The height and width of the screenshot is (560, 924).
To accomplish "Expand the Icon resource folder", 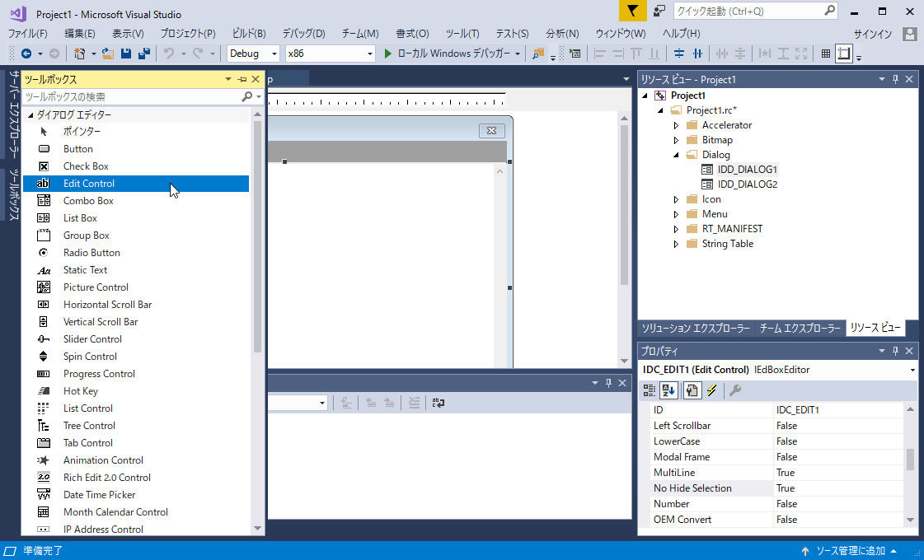I will [x=676, y=199].
